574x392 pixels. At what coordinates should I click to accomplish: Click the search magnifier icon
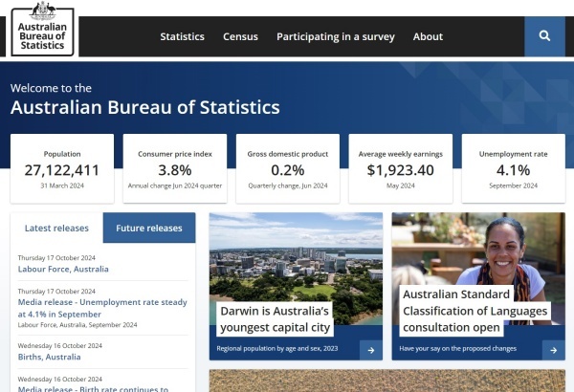click(x=544, y=36)
